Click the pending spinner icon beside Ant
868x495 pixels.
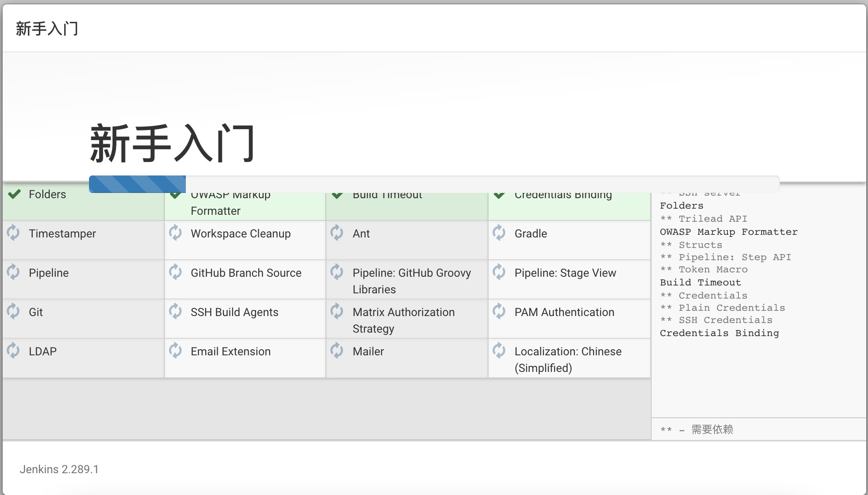(x=337, y=233)
